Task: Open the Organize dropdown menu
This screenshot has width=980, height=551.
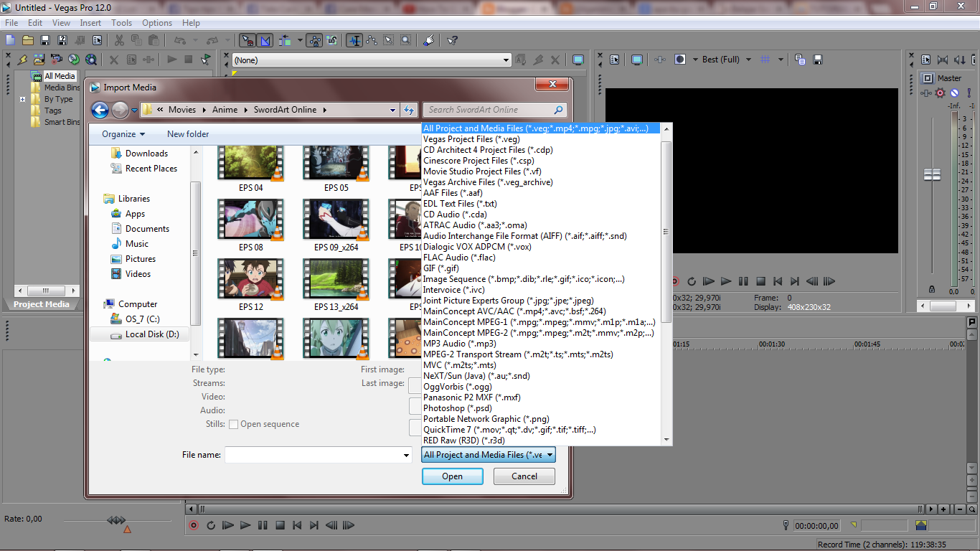Action: tap(123, 134)
